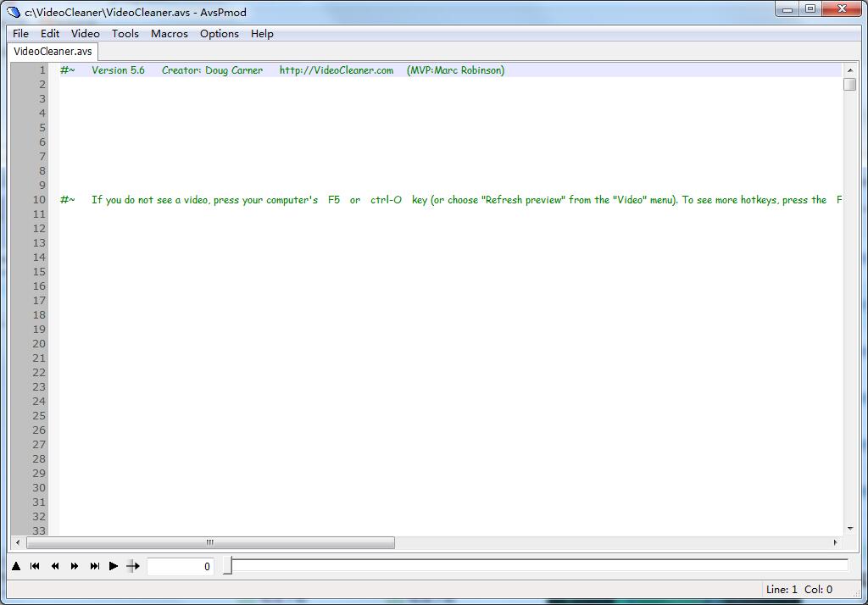Click inside the frame number field
The image size is (868, 605).
coord(180,566)
